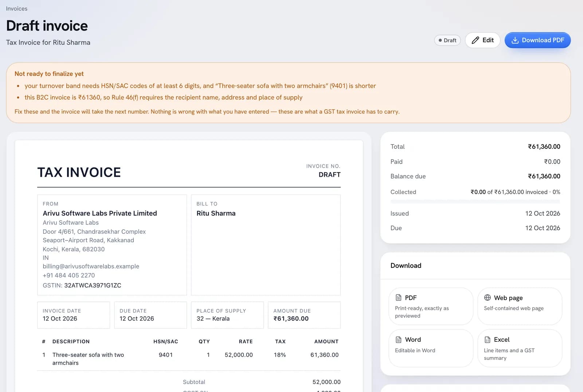583x392 pixels.
Task: Click the Excel spreadsheet icon
Action: coord(488,340)
